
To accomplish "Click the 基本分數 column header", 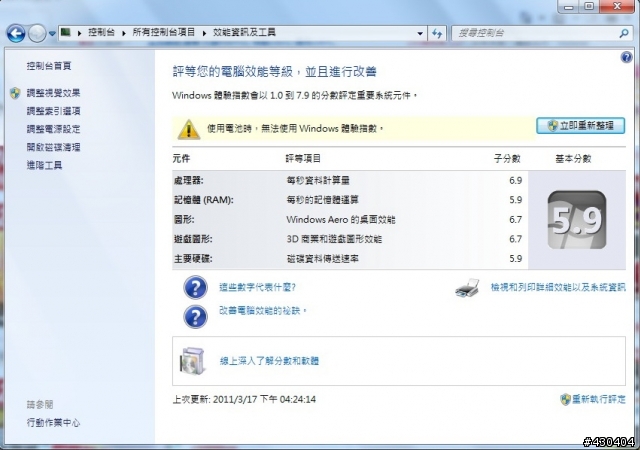I will tap(573, 158).
